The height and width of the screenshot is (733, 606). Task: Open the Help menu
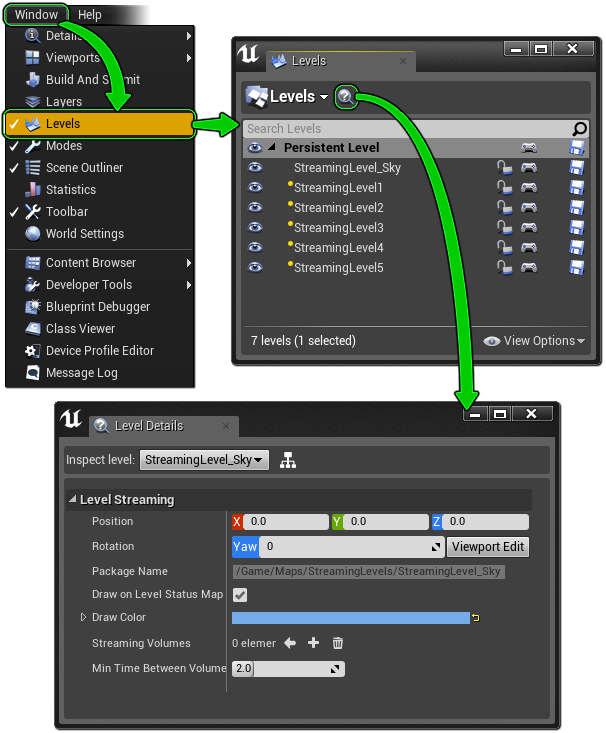(x=89, y=15)
